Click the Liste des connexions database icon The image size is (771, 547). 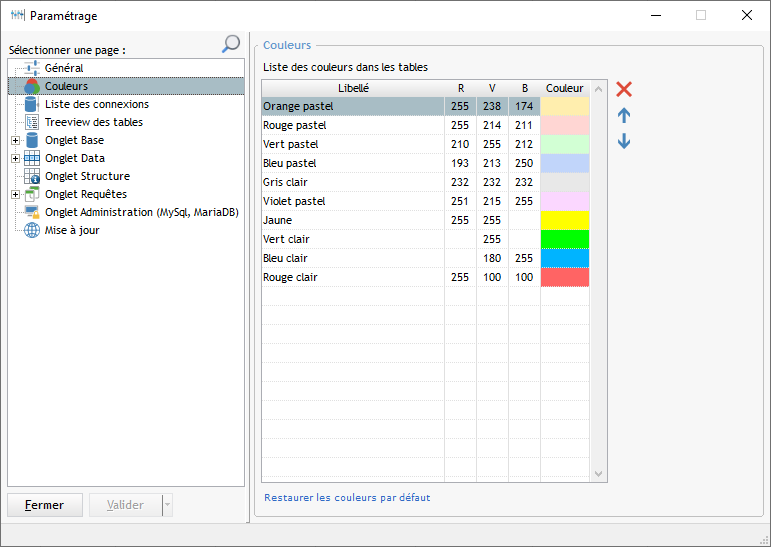pyautogui.click(x=31, y=104)
